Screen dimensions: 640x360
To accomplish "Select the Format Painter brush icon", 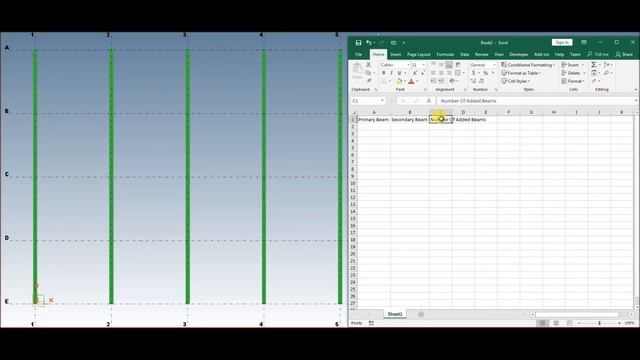I will pyautogui.click(x=369, y=80).
